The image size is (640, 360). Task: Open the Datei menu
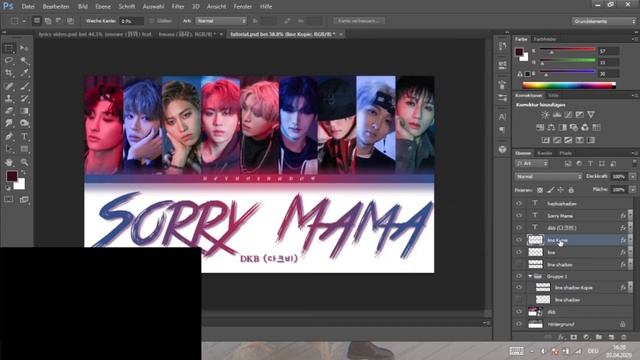click(x=28, y=7)
